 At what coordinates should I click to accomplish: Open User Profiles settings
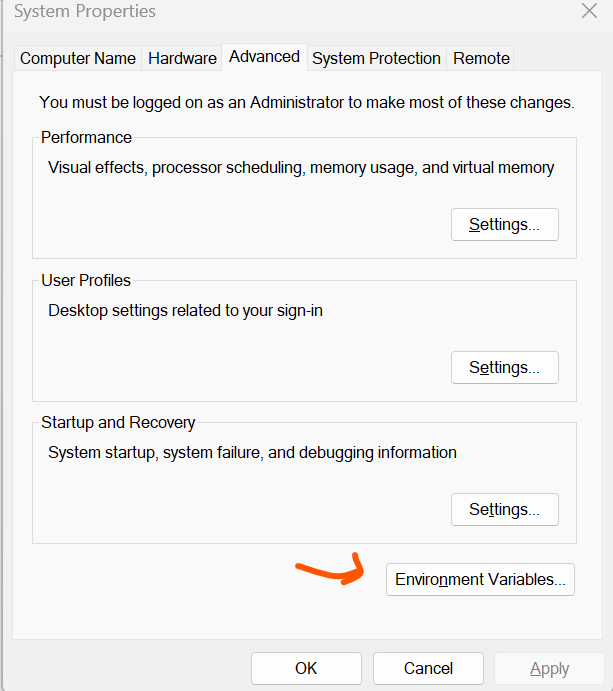coord(504,368)
